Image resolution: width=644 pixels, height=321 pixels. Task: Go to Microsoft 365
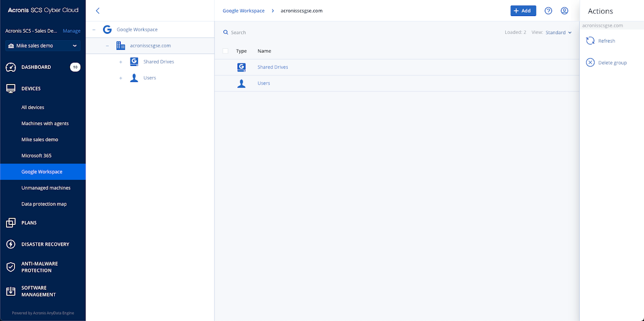pyautogui.click(x=36, y=156)
